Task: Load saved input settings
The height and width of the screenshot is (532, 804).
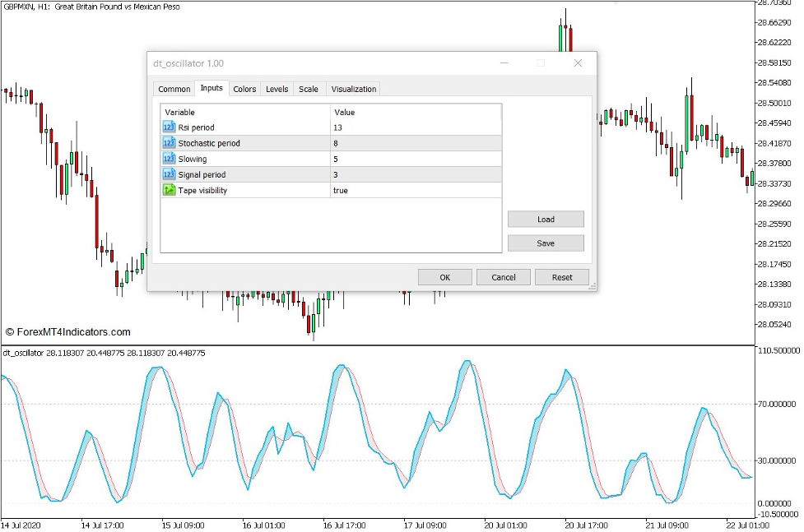Action: click(546, 220)
